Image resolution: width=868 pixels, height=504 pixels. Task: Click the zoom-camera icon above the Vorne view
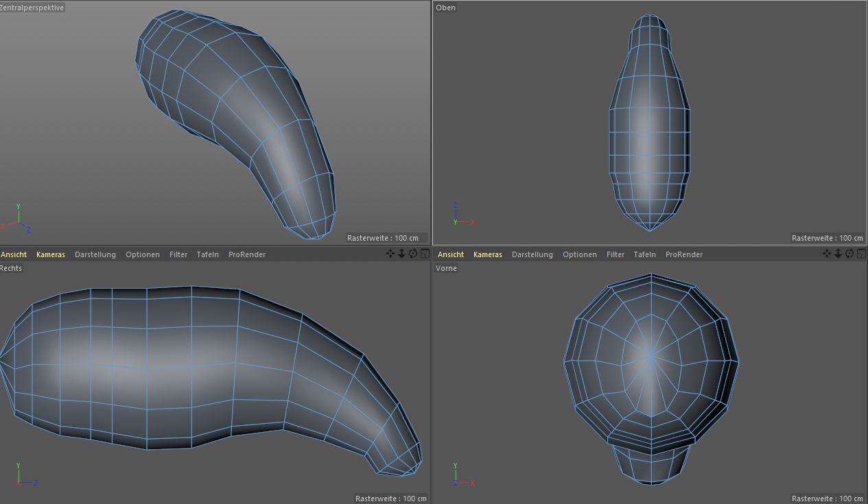[x=838, y=254]
